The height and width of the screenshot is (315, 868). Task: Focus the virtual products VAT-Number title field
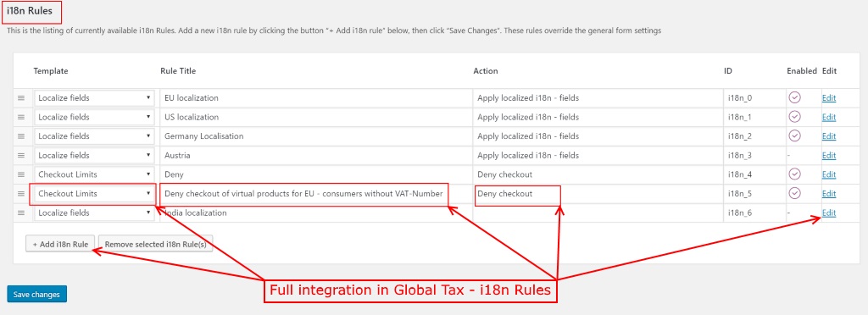pyautogui.click(x=316, y=193)
